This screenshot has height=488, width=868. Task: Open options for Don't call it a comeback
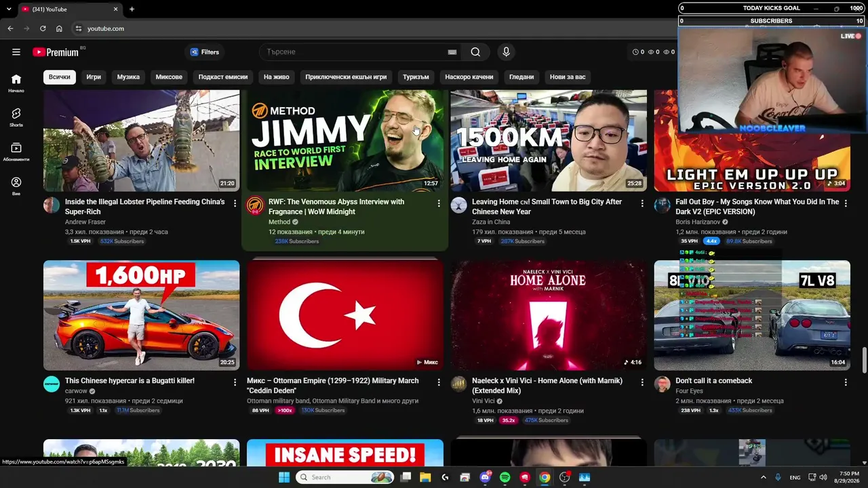click(x=846, y=382)
